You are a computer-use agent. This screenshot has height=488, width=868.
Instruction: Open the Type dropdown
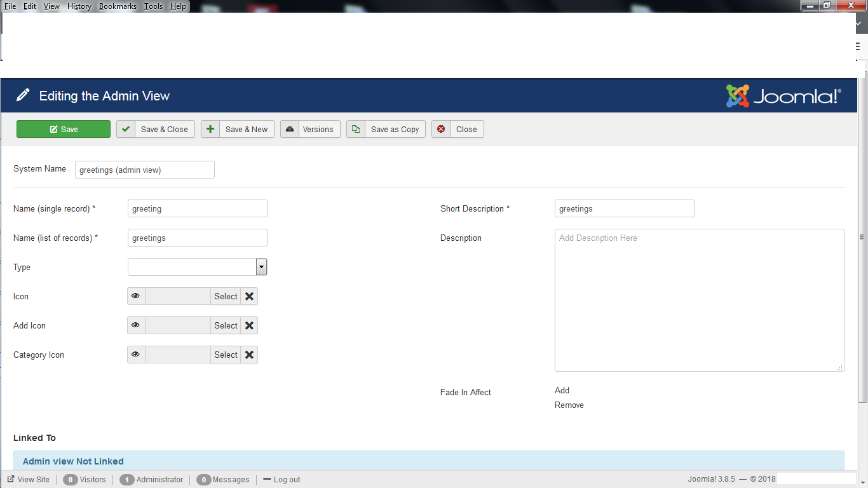pos(198,267)
